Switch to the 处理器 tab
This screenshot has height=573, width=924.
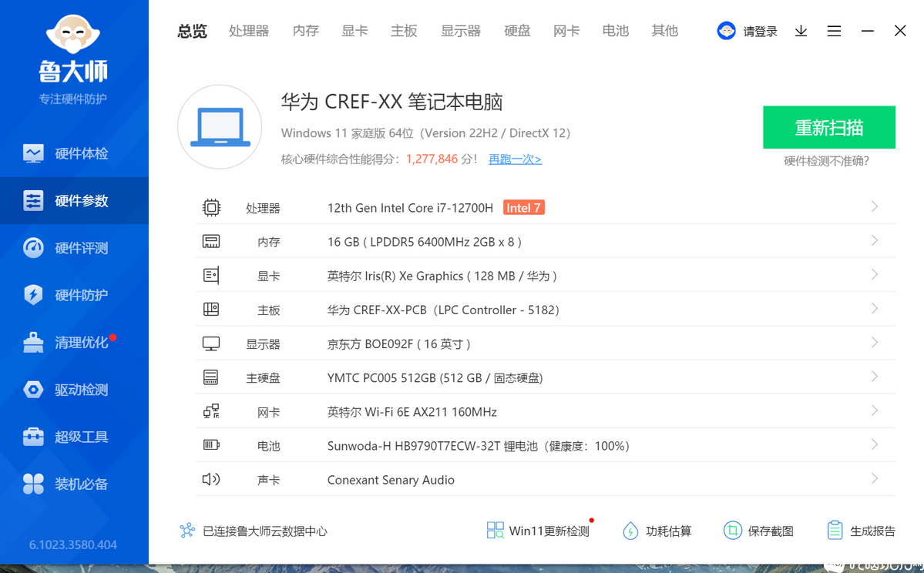(249, 32)
